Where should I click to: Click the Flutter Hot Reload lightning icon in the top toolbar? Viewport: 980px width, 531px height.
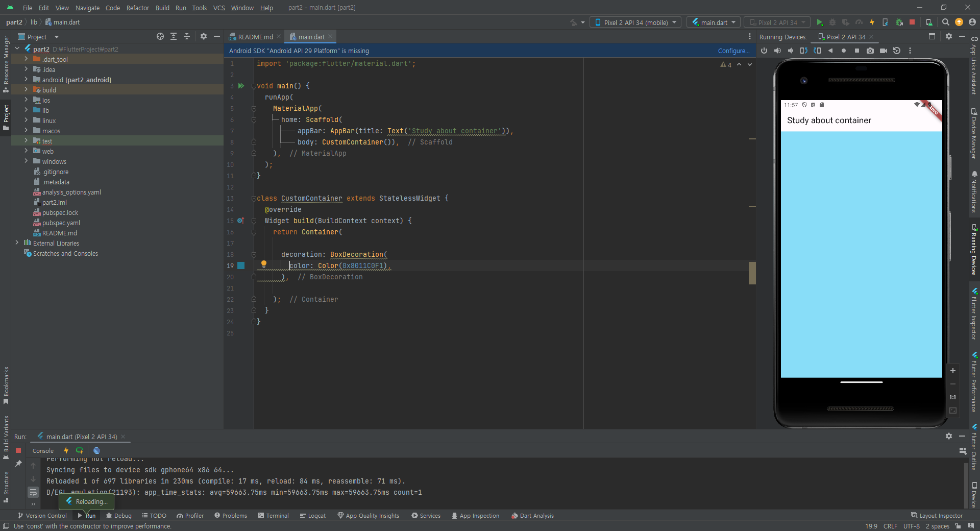coord(872,22)
